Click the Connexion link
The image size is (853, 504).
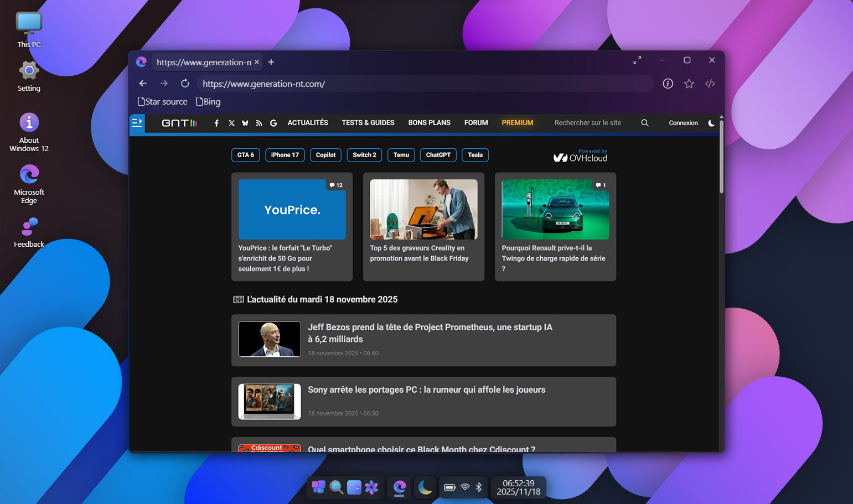(x=683, y=123)
